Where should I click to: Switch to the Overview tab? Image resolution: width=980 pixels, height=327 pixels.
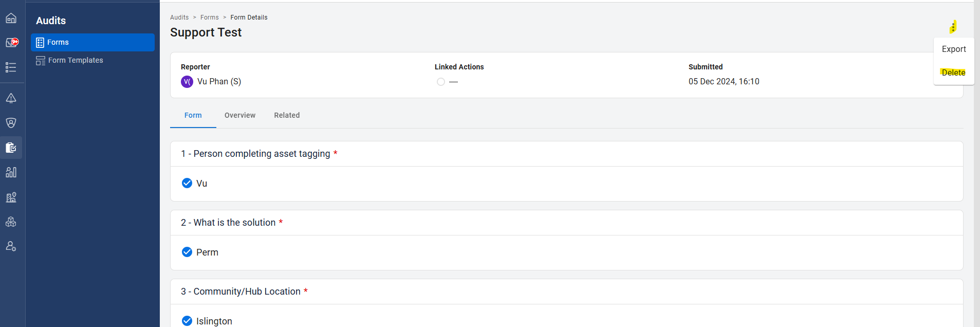tap(240, 115)
